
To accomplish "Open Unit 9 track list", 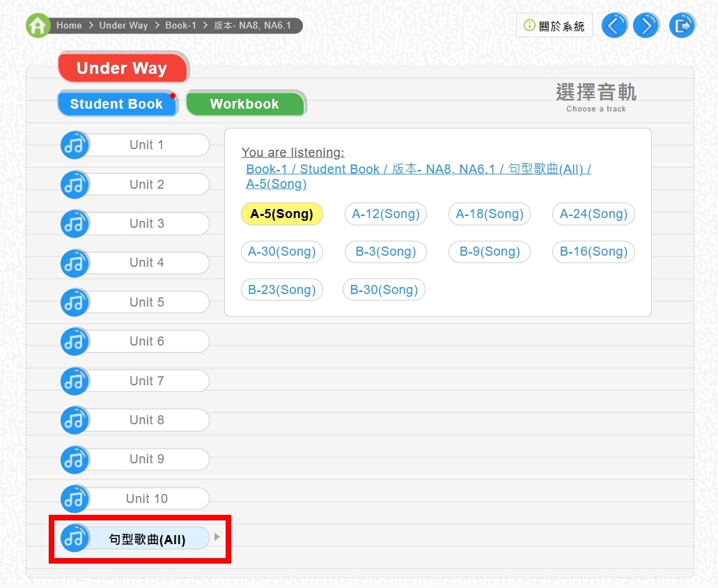I will (x=146, y=459).
